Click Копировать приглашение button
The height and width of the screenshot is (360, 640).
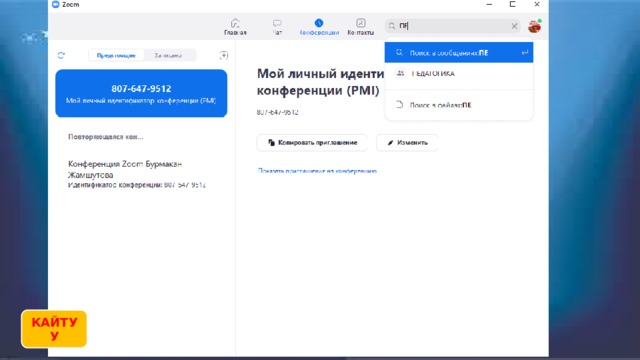(312, 142)
